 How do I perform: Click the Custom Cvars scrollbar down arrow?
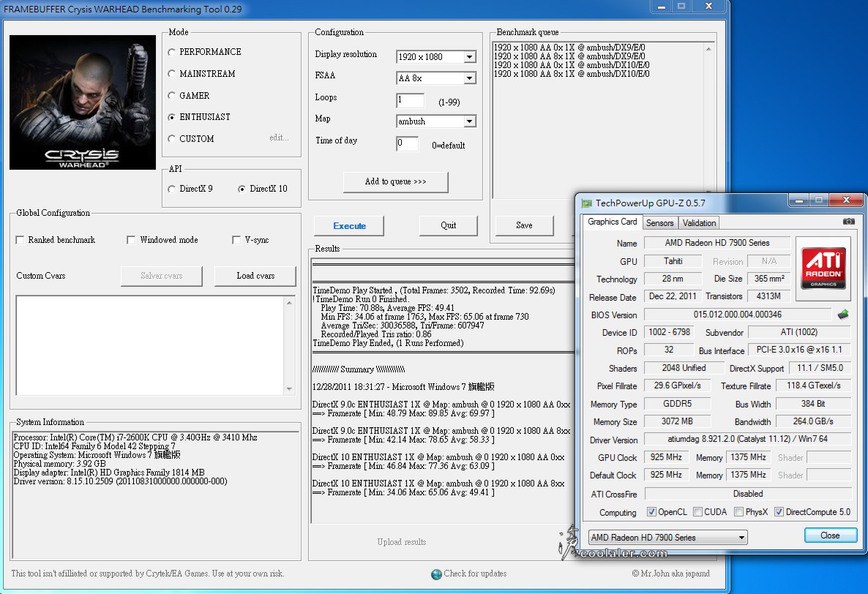click(290, 389)
